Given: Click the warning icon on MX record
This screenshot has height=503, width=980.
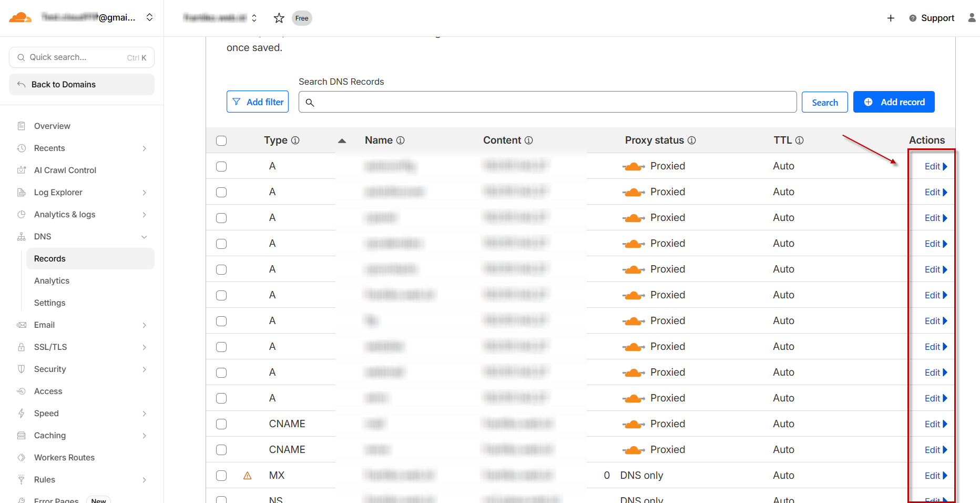Looking at the screenshot, I should (248, 476).
